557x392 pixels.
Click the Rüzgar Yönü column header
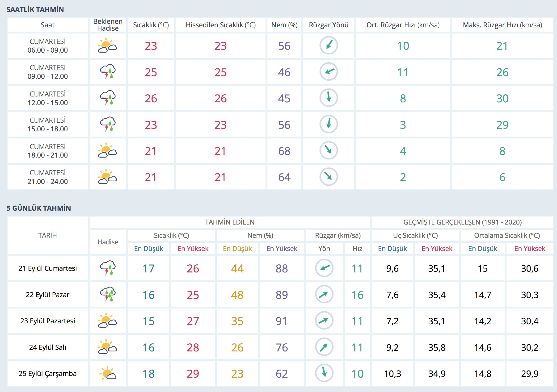pos(329,25)
